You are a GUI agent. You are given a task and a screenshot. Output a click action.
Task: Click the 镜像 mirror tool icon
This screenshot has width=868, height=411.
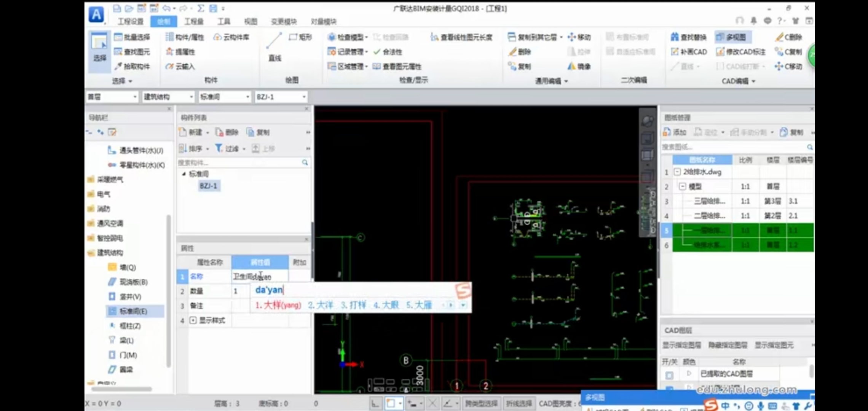point(571,66)
